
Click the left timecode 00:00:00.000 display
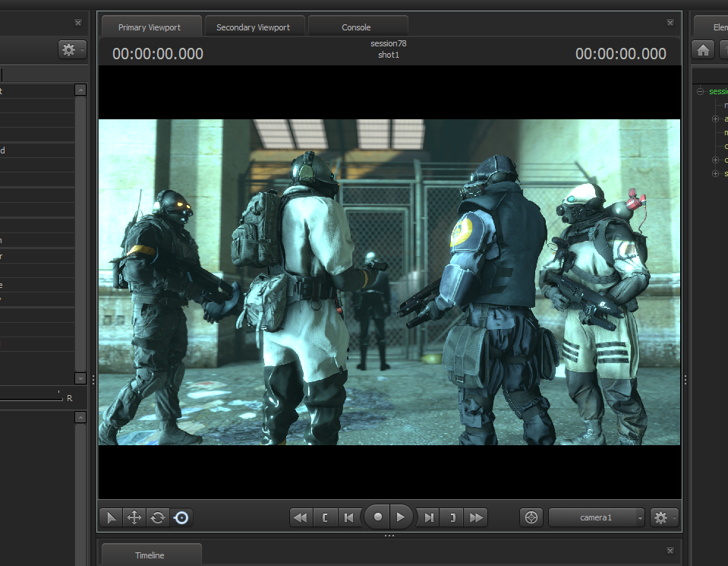coord(158,54)
